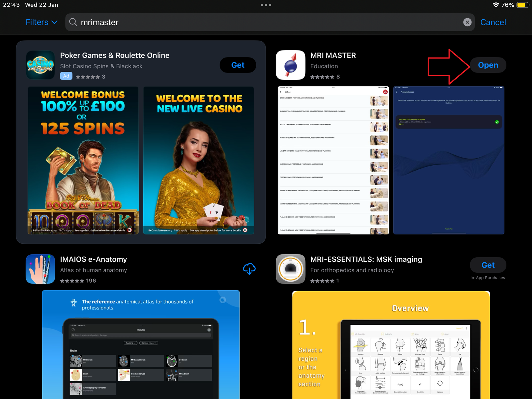The height and width of the screenshot is (399, 532).
Task: Open MRI MASTER Premium Access screenshot
Action: pos(449,160)
